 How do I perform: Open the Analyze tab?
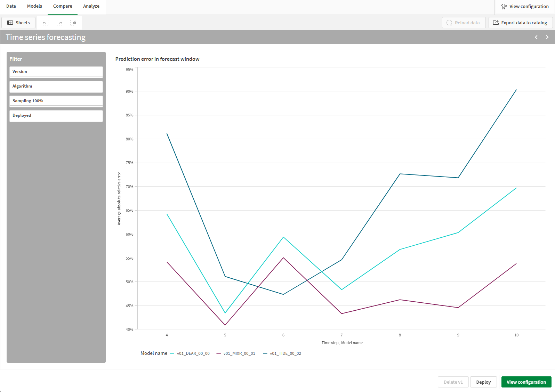(91, 6)
